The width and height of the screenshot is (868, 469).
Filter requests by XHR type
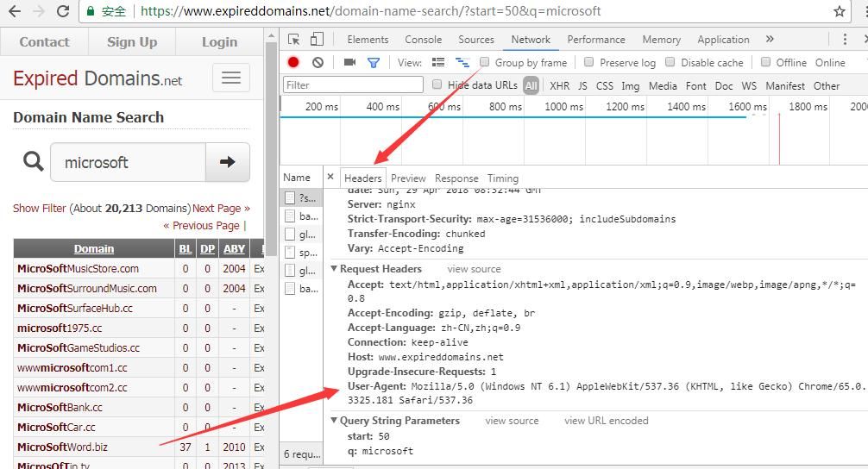560,85
